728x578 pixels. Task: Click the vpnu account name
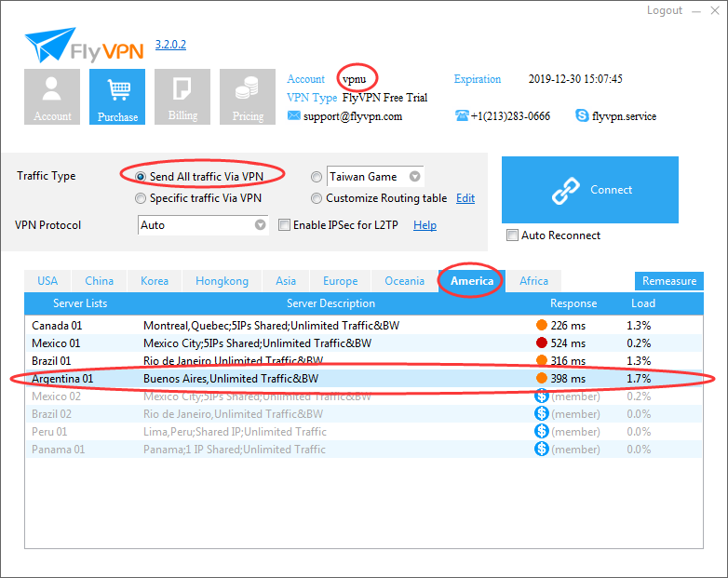point(355,79)
